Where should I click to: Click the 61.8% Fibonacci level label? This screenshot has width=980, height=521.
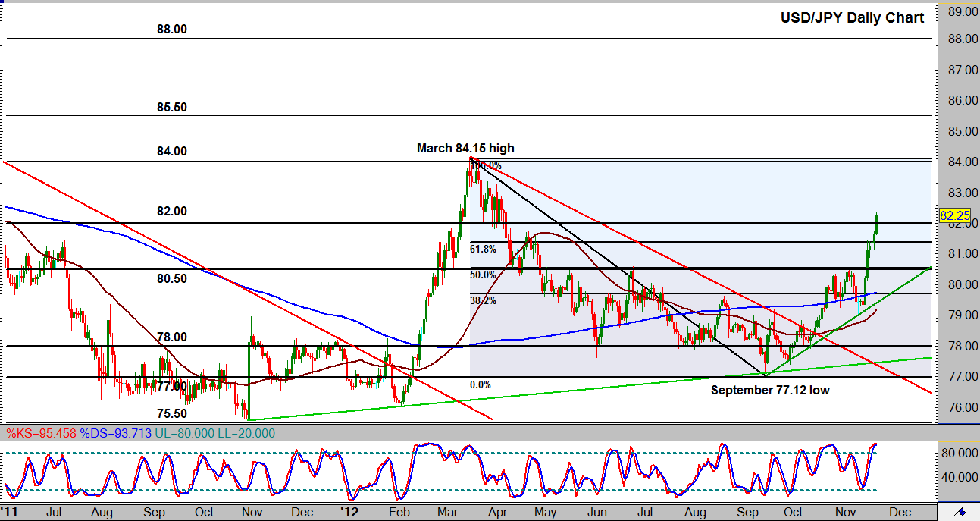pos(484,249)
